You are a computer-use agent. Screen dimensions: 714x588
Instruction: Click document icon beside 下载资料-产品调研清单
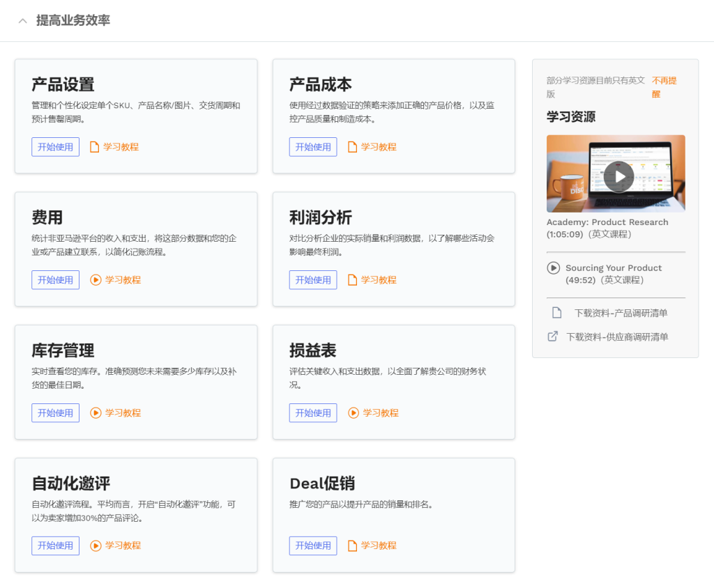(x=556, y=312)
